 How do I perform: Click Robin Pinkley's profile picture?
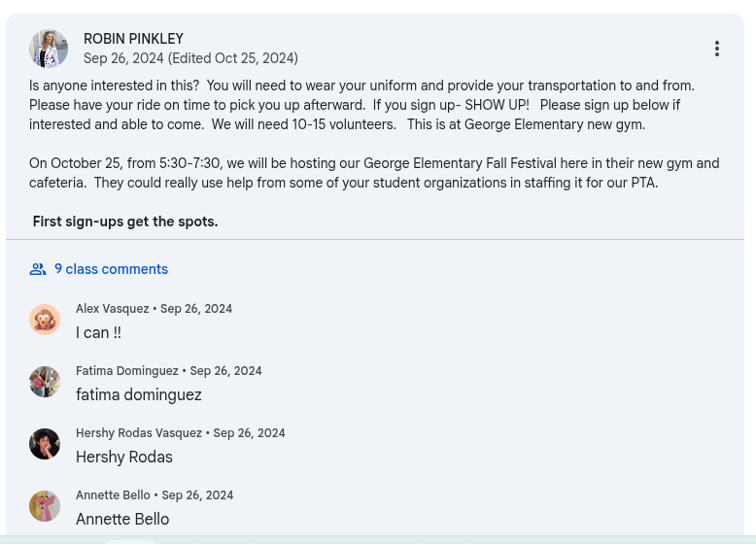pyautogui.click(x=49, y=49)
